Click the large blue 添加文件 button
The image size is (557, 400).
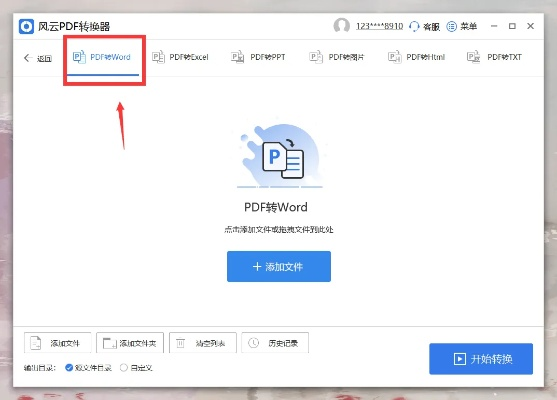(x=279, y=266)
